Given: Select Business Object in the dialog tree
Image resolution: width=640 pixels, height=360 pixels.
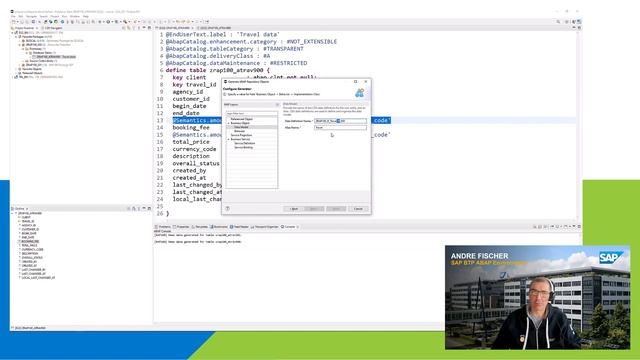Looking at the screenshot, I should (240, 123).
